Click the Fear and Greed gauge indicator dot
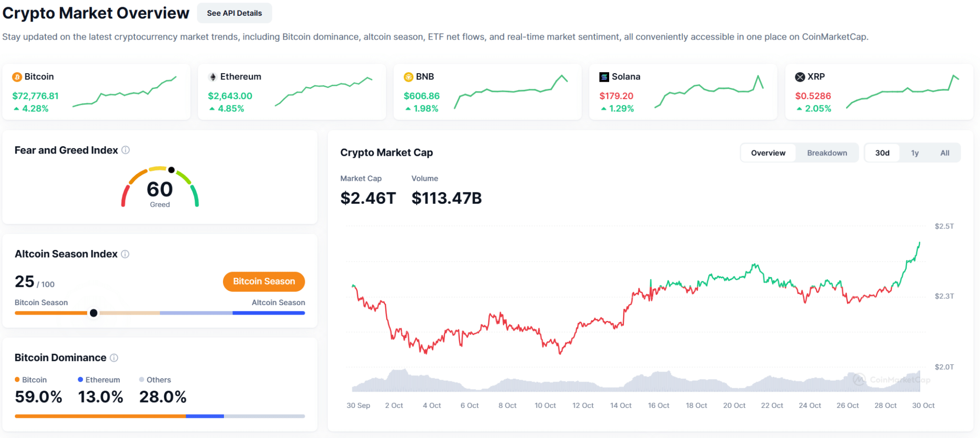Image resolution: width=980 pixels, height=438 pixels. 171,170
